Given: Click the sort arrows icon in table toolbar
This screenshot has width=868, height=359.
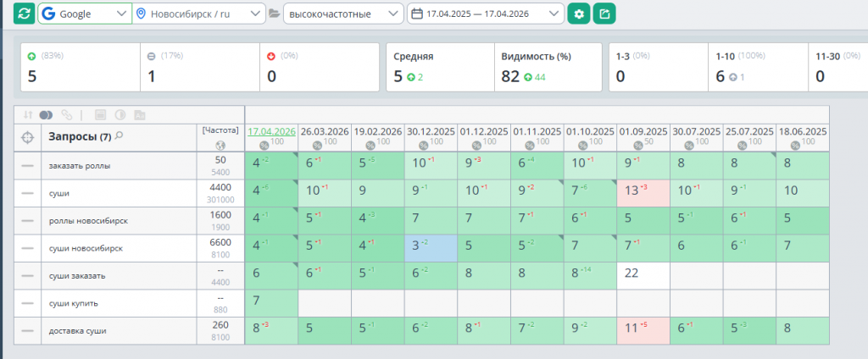Looking at the screenshot, I should [28, 114].
